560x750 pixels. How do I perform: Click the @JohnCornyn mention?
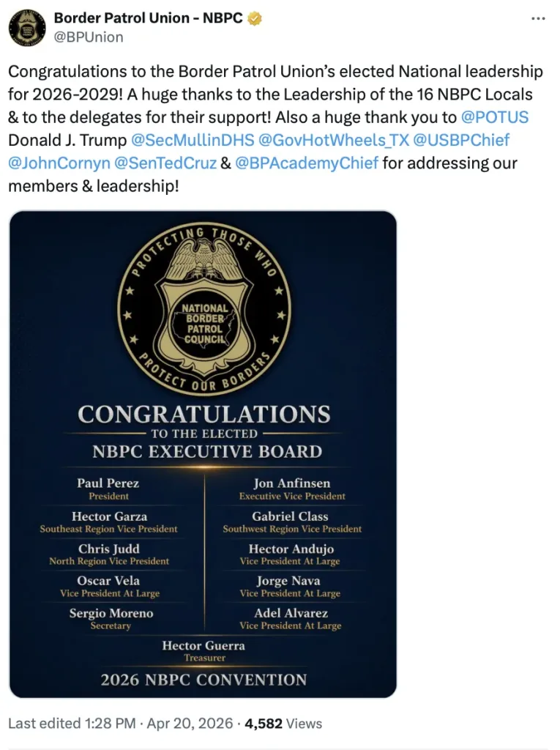click(58, 163)
